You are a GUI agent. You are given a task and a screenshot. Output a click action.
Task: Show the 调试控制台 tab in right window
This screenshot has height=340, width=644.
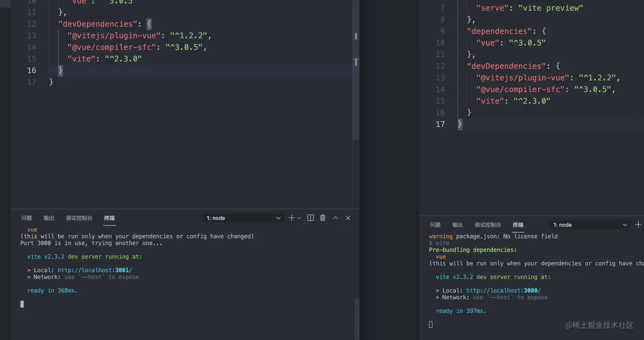click(x=488, y=225)
